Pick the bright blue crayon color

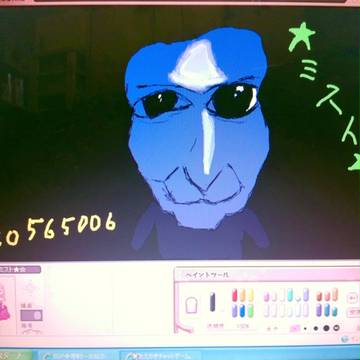pyautogui.click(x=243, y=311)
